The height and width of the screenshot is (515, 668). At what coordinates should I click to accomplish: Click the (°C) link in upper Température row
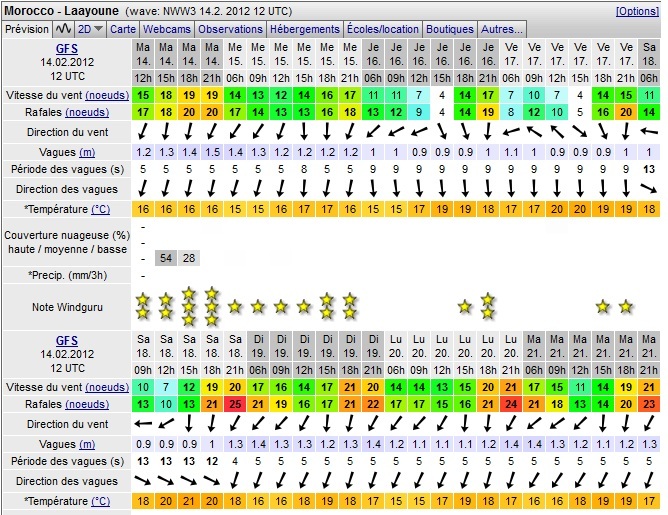[x=101, y=209]
